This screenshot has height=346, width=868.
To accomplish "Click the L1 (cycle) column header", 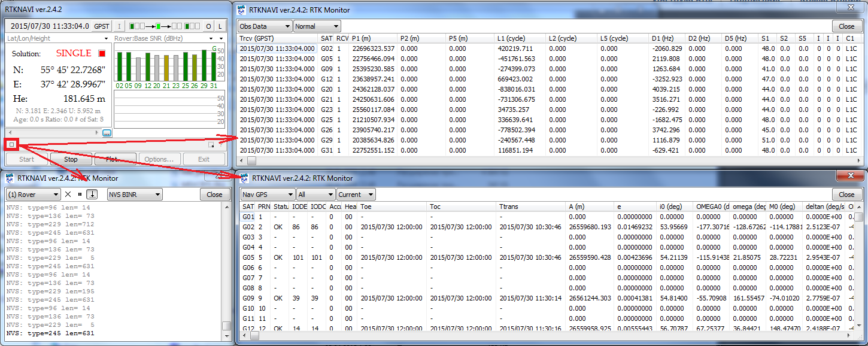I will point(520,38).
